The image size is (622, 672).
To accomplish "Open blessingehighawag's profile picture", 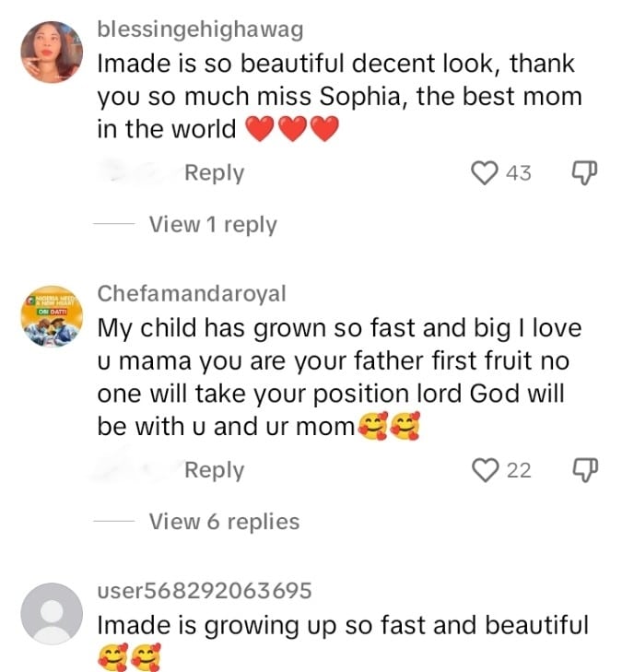I will tap(52, 52).
